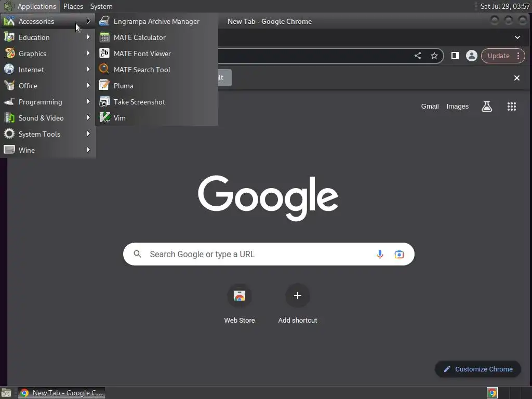
Task: Expand the Internet submenu arrow
Action: (88, 69)
